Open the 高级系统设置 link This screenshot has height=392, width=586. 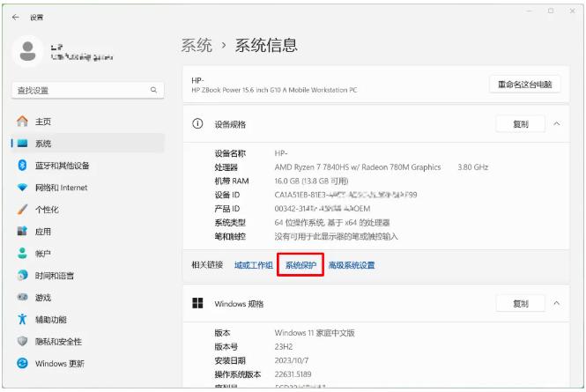coord(352,265)
